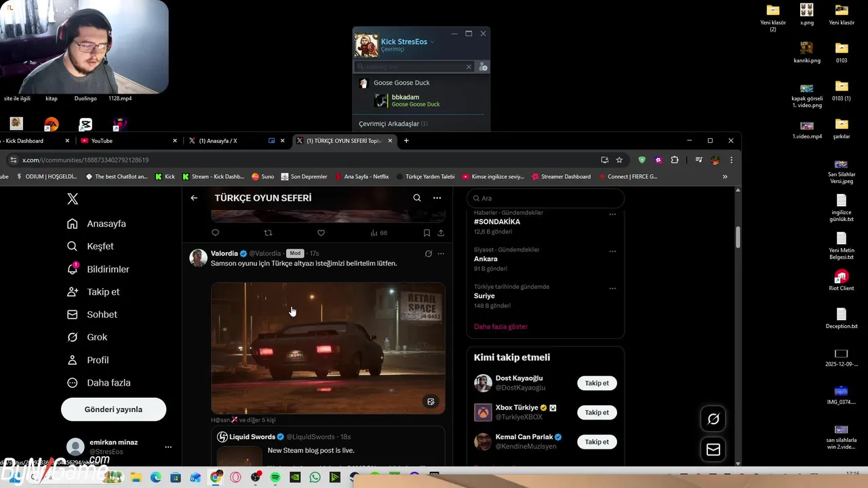Open the green shield adblock extension
This screenshot has width=868, height=488.
coord(642,160)
